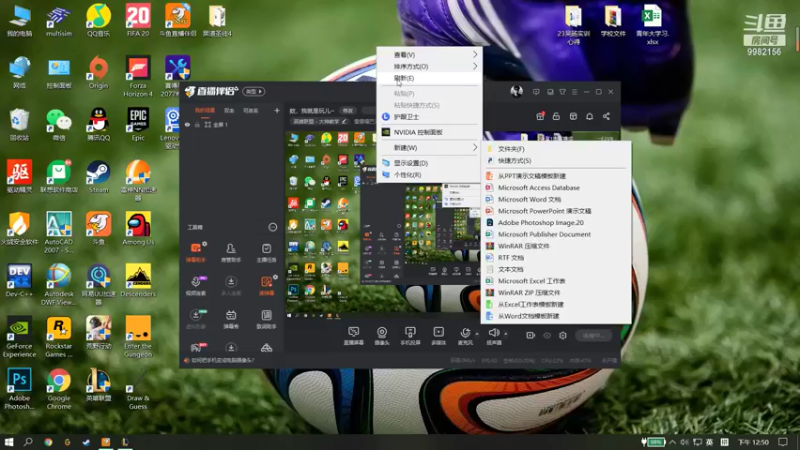Select the Among Us desktop shortcut
This screenshot has width=800, height=450.
click(138, 228)
